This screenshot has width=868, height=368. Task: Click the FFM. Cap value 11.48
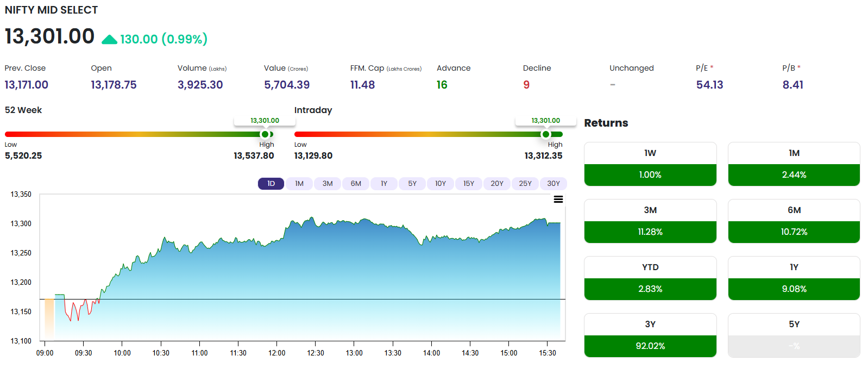coord(362,85)
